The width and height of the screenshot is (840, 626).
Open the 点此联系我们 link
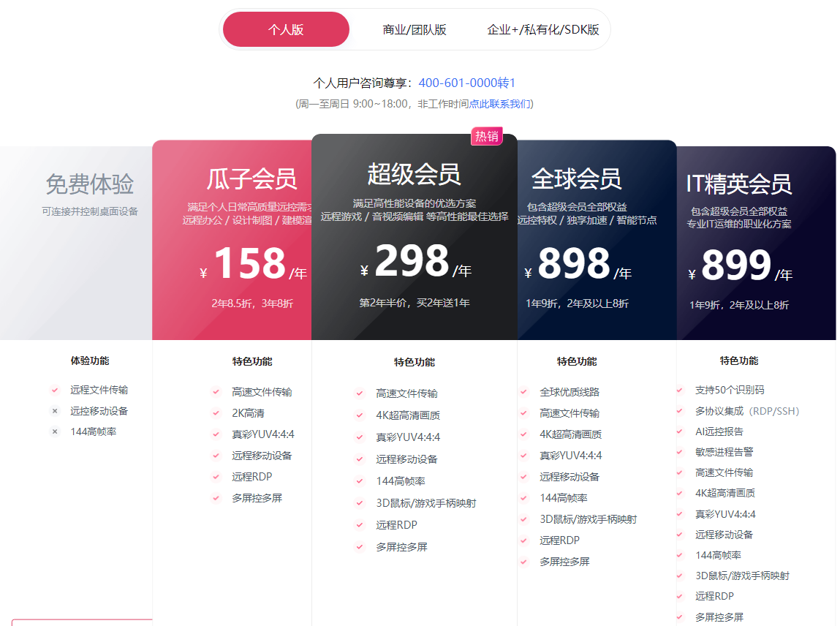500,104
